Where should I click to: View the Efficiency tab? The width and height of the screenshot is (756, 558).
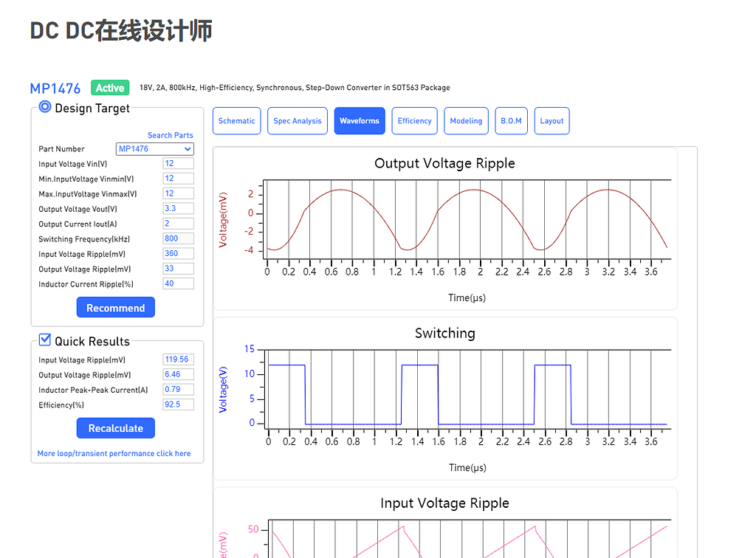(x=414, y=120)
